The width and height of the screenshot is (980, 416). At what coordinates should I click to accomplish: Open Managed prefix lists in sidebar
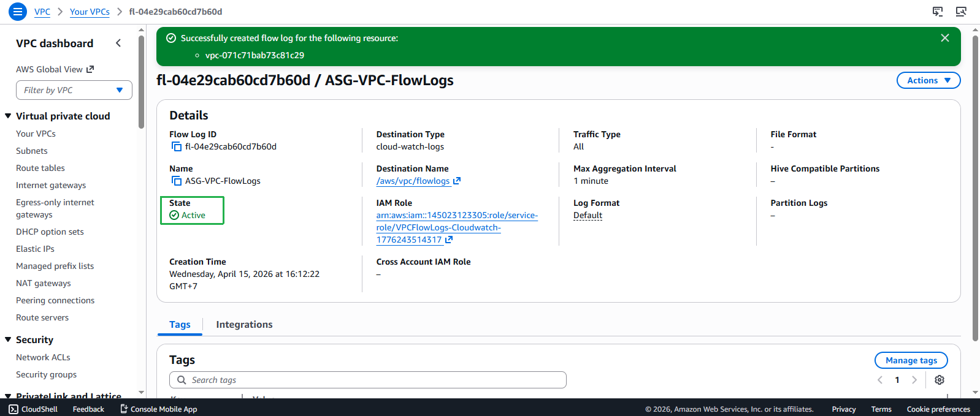pyautogui.click(x=55, y=266)
